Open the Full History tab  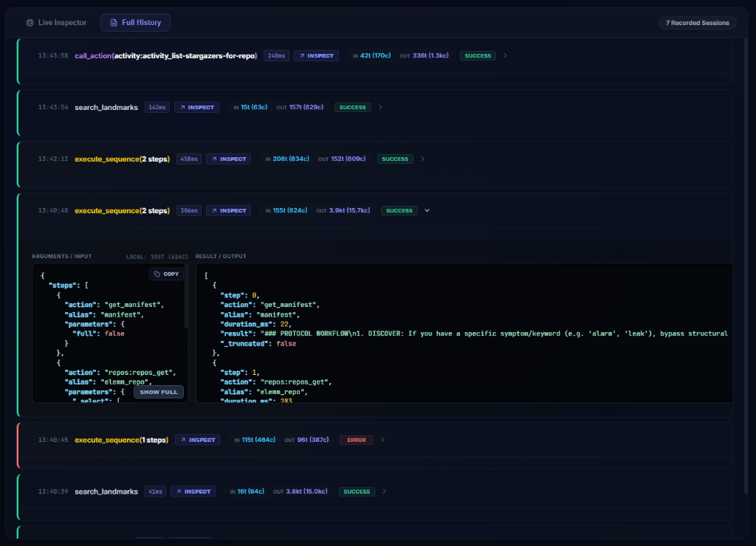(x=136, y=23)
